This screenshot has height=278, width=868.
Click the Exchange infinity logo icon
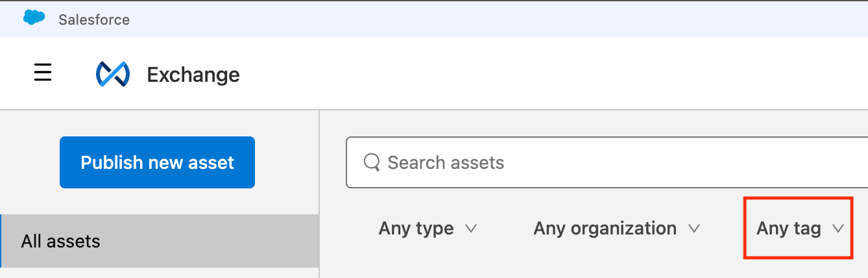coord(113,74)
